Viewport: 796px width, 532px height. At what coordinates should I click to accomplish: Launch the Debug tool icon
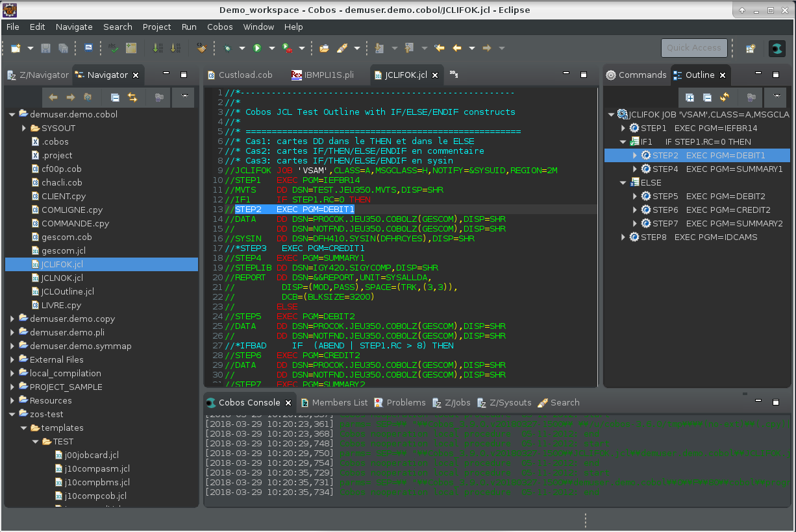[x=228, y=48]
